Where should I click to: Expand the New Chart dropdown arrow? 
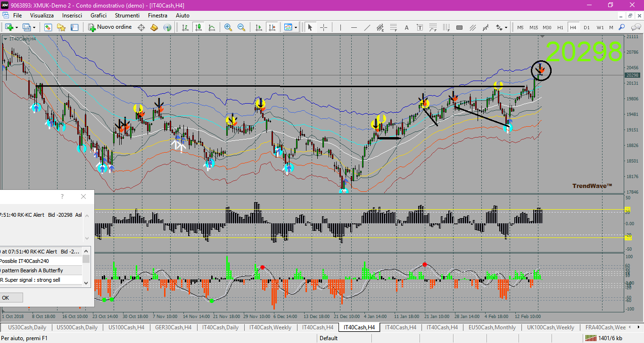click(x=17, y=27)
